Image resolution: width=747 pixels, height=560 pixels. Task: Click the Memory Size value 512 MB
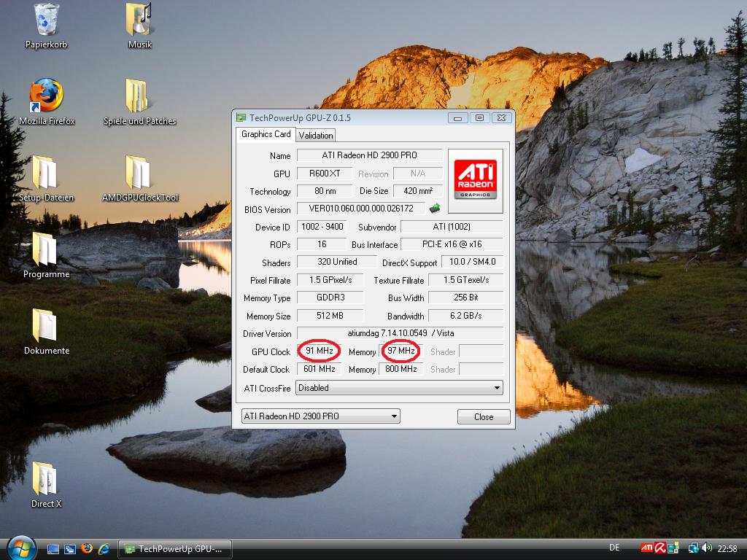[330, 316]
